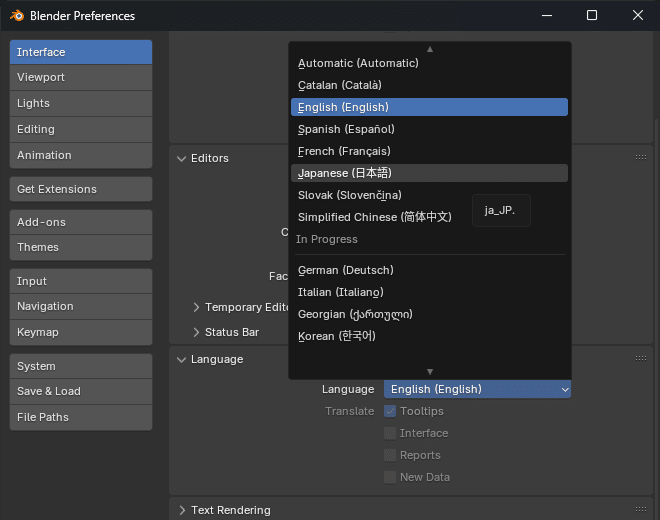
Task: Open System preferences
Action: click(x=81, y=366)
